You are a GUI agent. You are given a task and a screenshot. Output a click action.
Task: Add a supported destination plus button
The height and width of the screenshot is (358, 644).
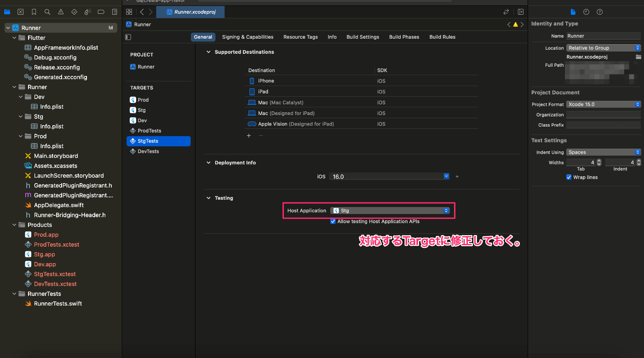[249, 135]
